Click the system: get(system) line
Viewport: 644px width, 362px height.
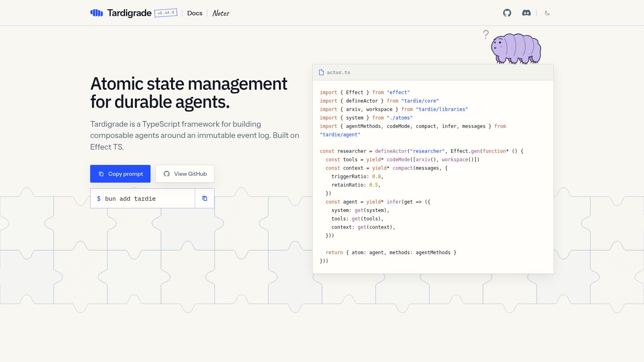[x=360, y=210]
